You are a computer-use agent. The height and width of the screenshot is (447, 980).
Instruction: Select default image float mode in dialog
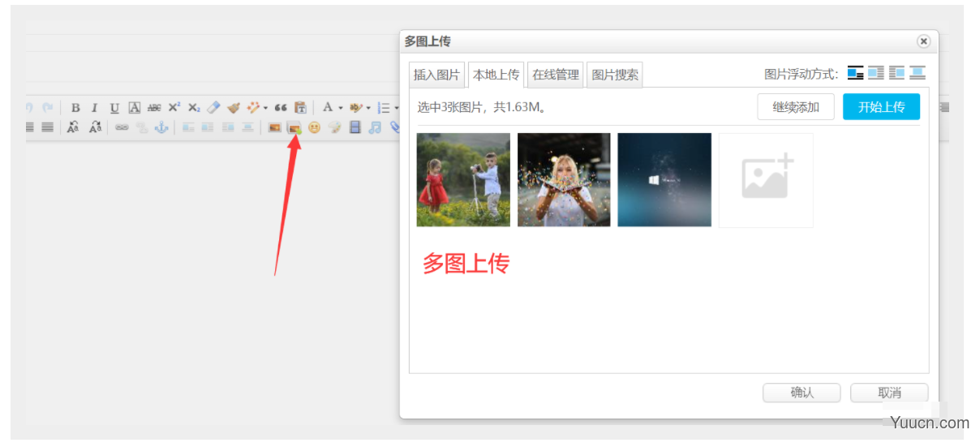(855, 73)
